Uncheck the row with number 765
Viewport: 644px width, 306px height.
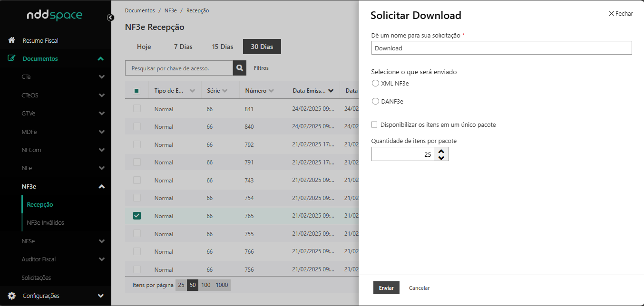pyautogui.click(x=137, y=216)
